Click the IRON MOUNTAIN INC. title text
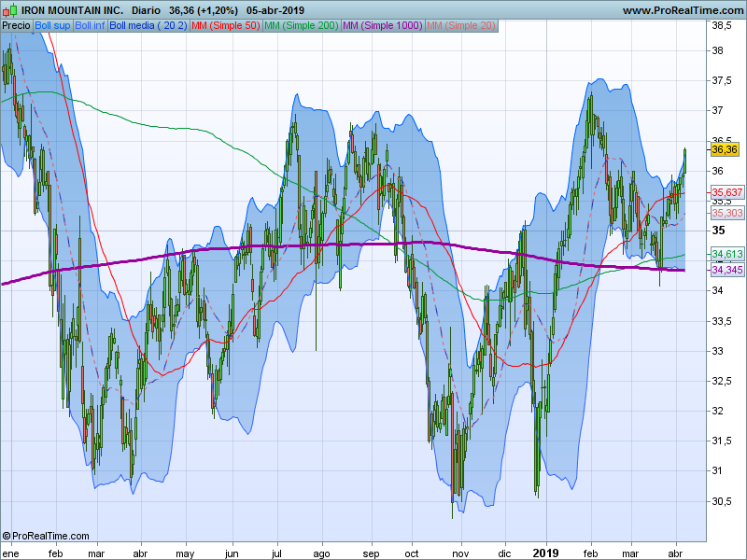 (72, 10)
